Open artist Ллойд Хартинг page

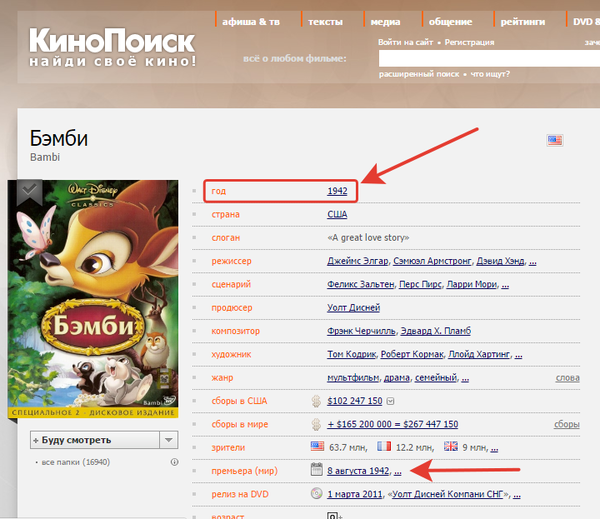click(479, 354)
